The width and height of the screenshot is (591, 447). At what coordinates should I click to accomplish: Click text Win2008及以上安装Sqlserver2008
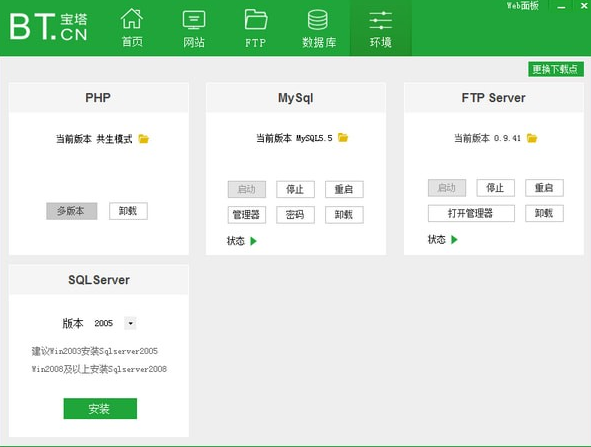click(x=99, y=369)
